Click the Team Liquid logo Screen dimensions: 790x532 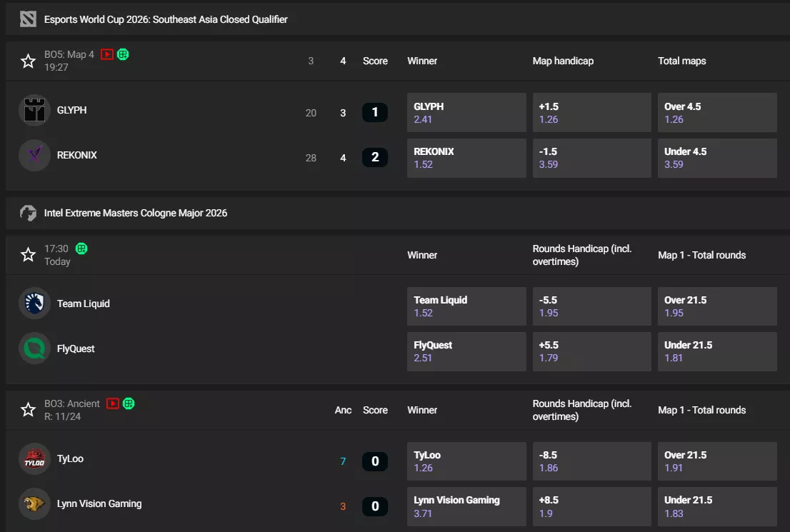click(x=35, y=303)
